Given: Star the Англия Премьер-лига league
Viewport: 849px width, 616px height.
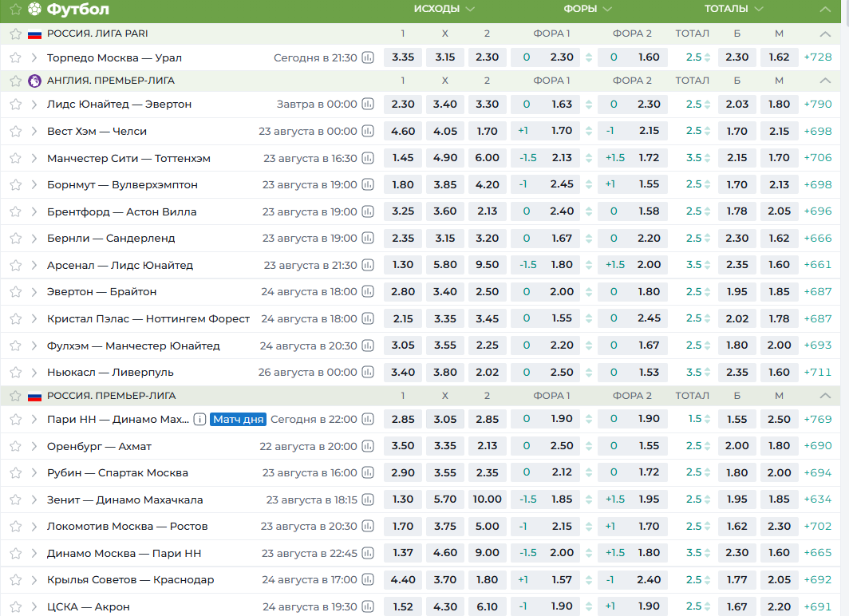Looking at the screenshot, I should point(16,81).
